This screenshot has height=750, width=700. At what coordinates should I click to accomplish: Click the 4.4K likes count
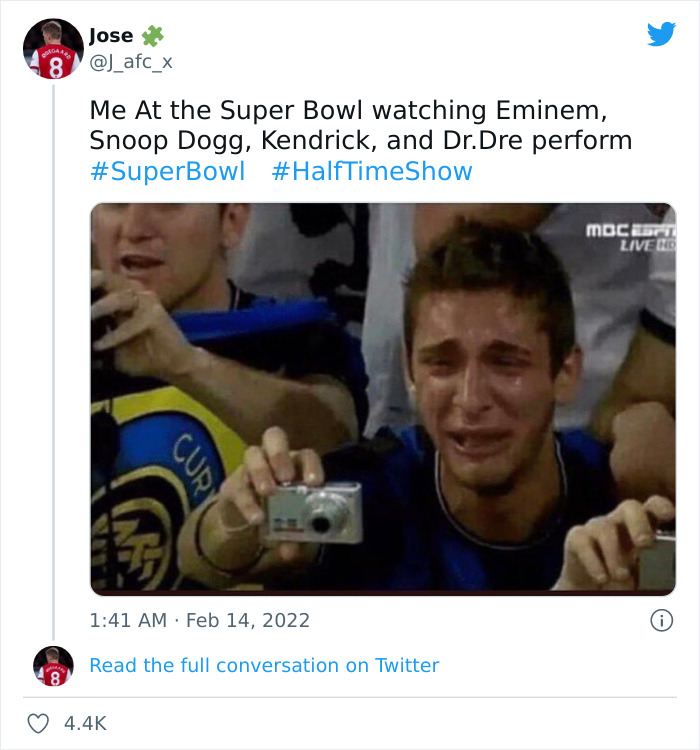tap(84, 722)
